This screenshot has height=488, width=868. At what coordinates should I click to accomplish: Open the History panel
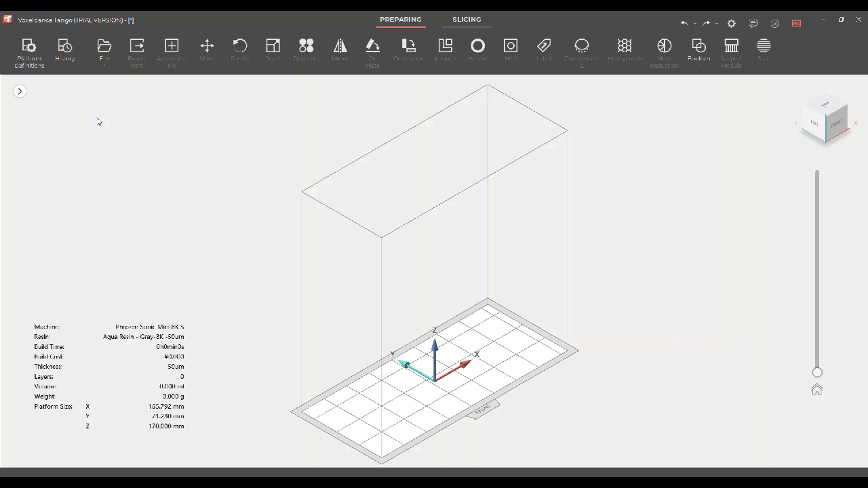pos(65,51)
